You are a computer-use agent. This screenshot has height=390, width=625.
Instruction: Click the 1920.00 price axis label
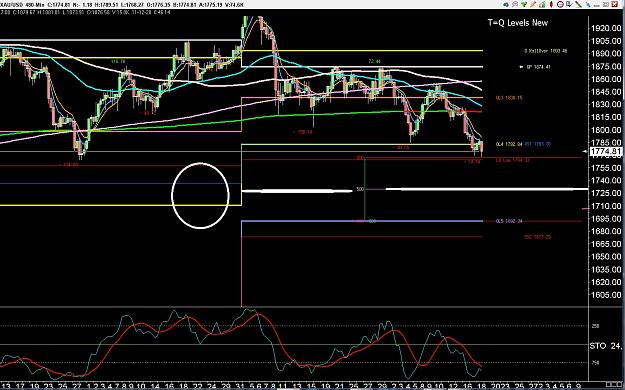pyautogui.click(x=605, y=28)
